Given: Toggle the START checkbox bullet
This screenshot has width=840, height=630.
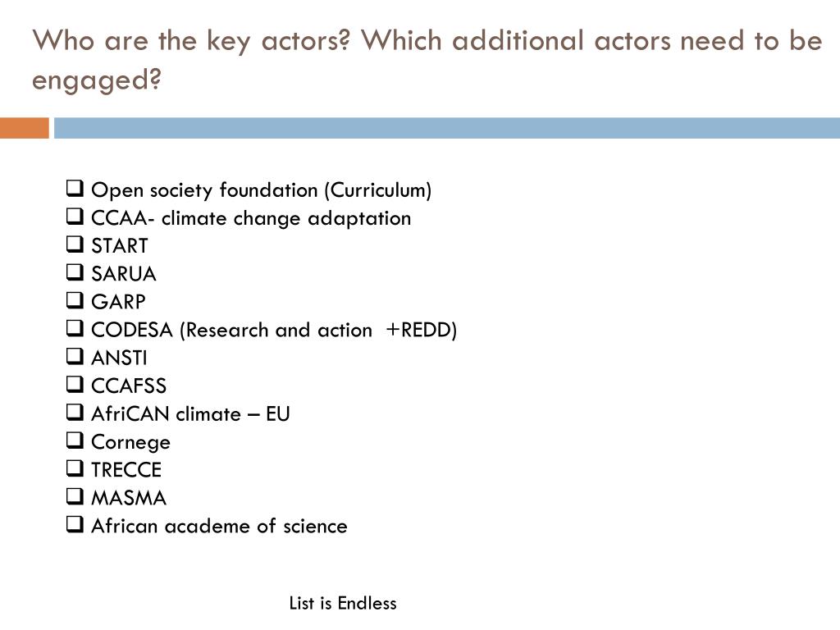Looking at the screenshot, I should [x=75, y=244].
